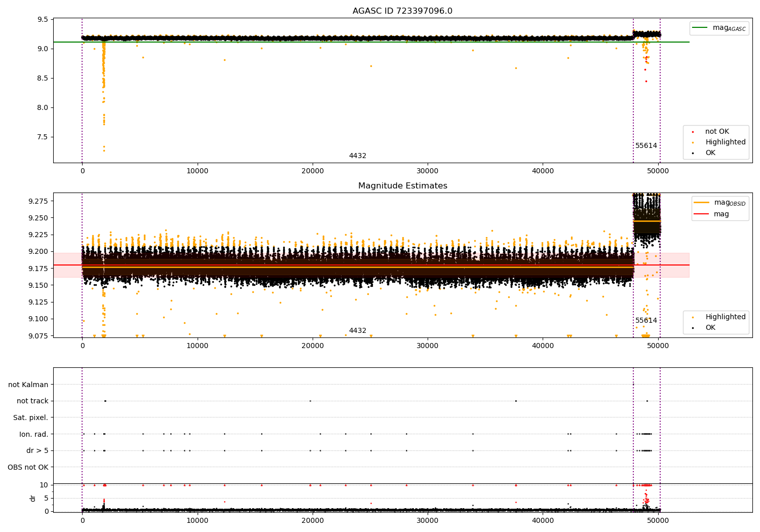Click the 'OK' legend entry in top plot
Viewport: 760px width, 532px height.
pyautogui.click(x=710, y=153)
